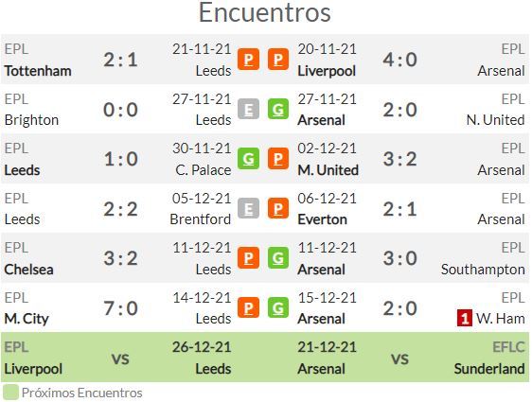This screenshot has width=532, height=402.
Task: Click the green Próximos Encuentros legend swatch
Action: pyautogui.click(x=10, y=393)
